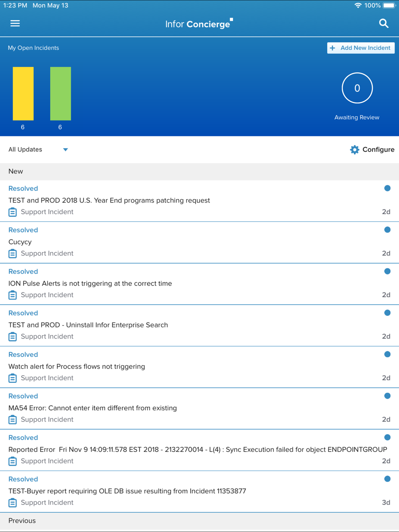Open the Cucycy incident

pos(199,242)
